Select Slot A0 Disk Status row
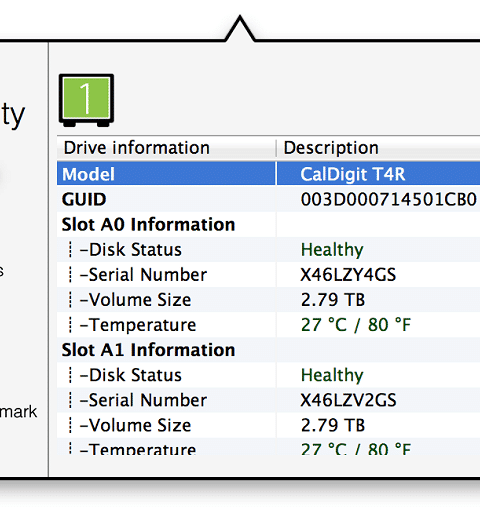Image resolution: width=480 pixels, height=513 pixels. pos(268,249)
